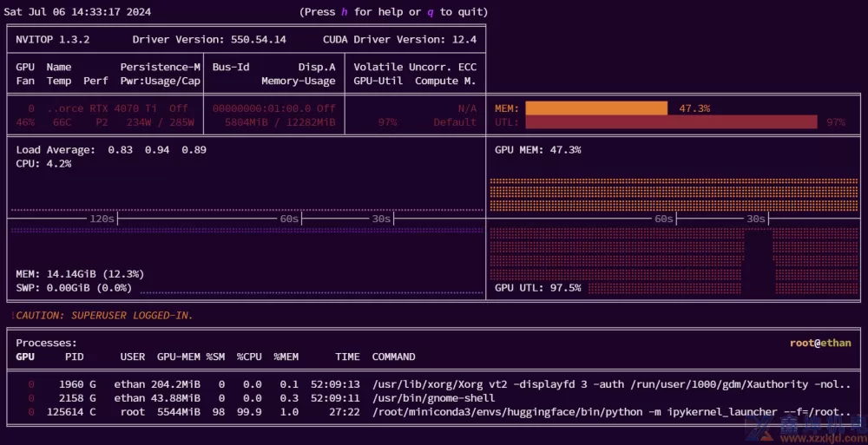The width and height of the screenshot is (868, 445).
Task: Click the GPU-Util header label
Action: coord(378,81)
